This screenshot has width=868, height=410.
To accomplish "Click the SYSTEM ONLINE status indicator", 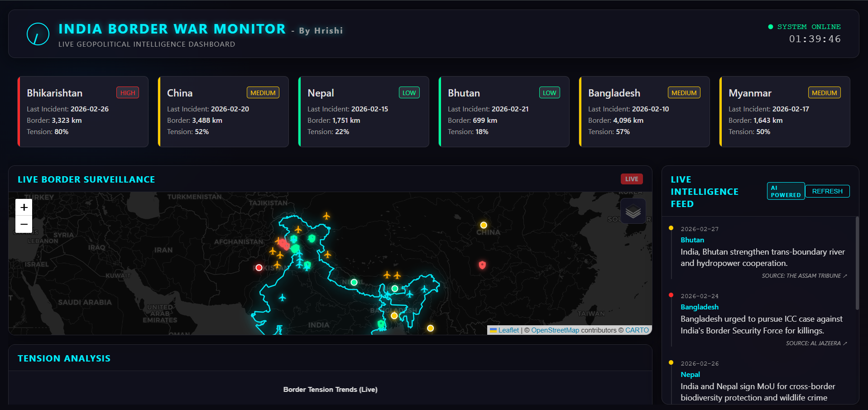I will [x=805, y=27].
